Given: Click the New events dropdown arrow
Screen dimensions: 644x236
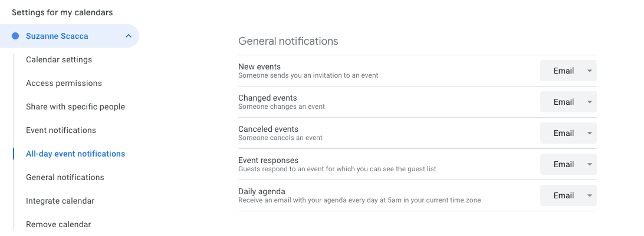Looking at the screenshot, I should pyautogui.click(x=589, y=71).
